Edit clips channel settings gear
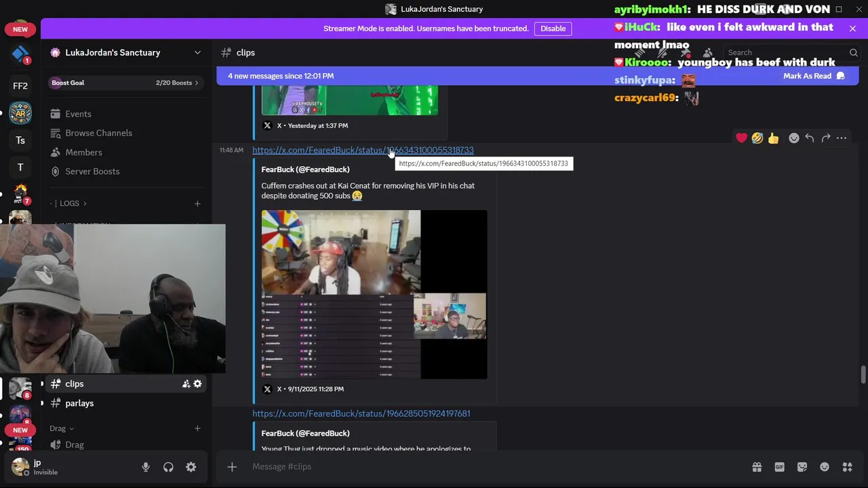The width and height of the screenshot is (868, 488). coord(197,384)
